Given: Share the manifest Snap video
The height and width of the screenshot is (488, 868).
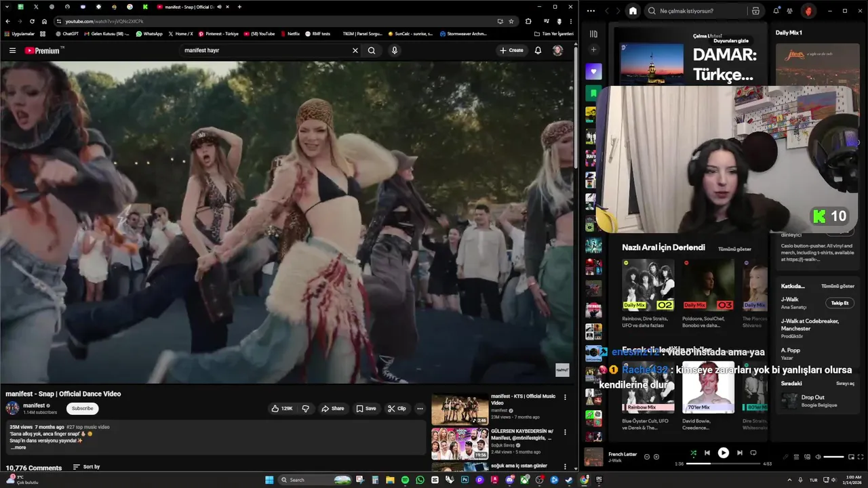Looking at the screenshot, I should pos(333,409).
